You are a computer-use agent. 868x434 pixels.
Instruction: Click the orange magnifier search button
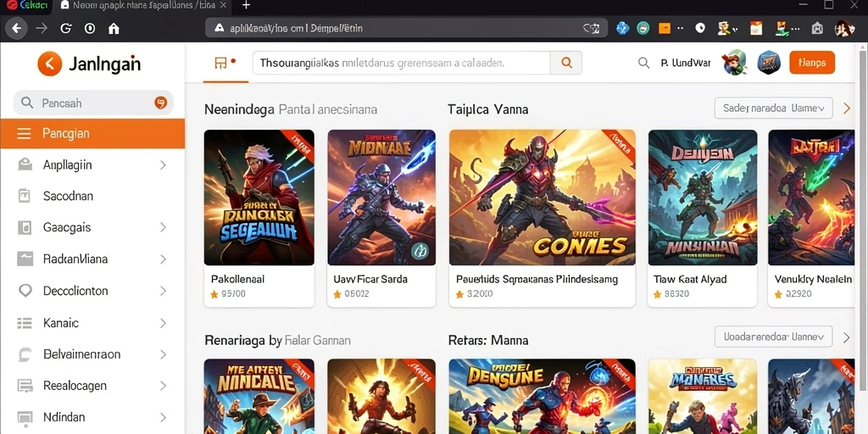pos(566,63)
